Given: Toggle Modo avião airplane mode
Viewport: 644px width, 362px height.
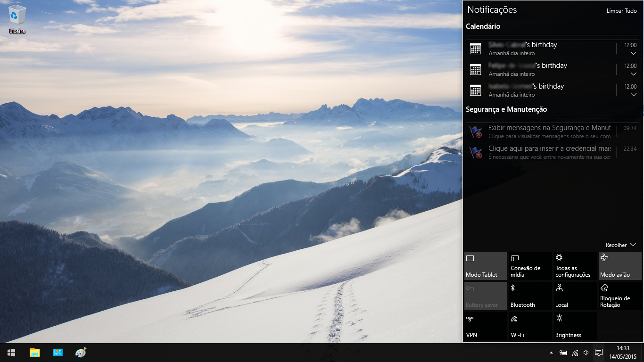Looking at the screenshot, I should tap(620, 266).
